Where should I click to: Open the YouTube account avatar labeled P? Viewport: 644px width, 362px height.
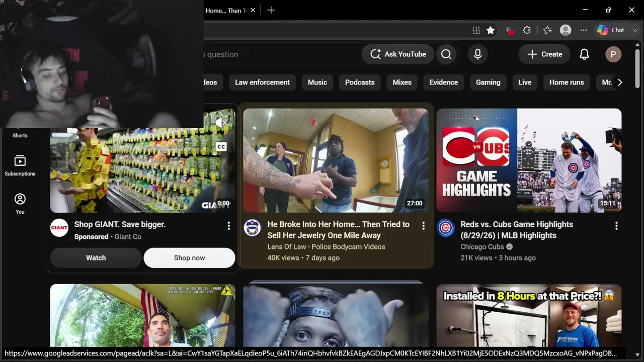pyautogui.click(x=613, y=54)
